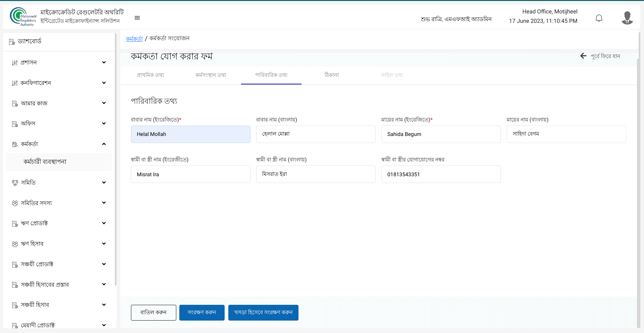Expand the আমার কাজ menu chevron
The image size is (644, 333).
(x=104, y=103)
